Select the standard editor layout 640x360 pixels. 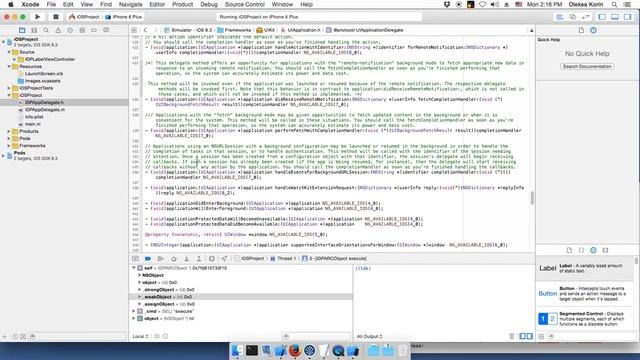[x=560, y=17]
